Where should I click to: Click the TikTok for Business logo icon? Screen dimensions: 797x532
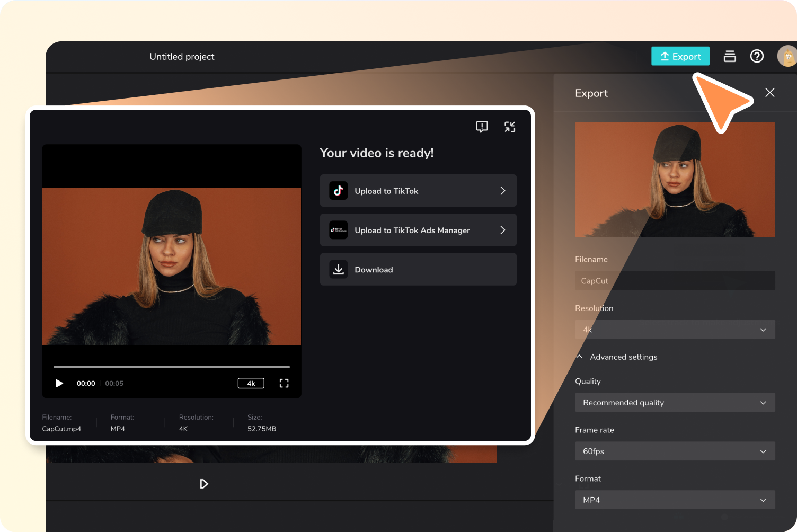pyautogui.click(x=339, y=230)
